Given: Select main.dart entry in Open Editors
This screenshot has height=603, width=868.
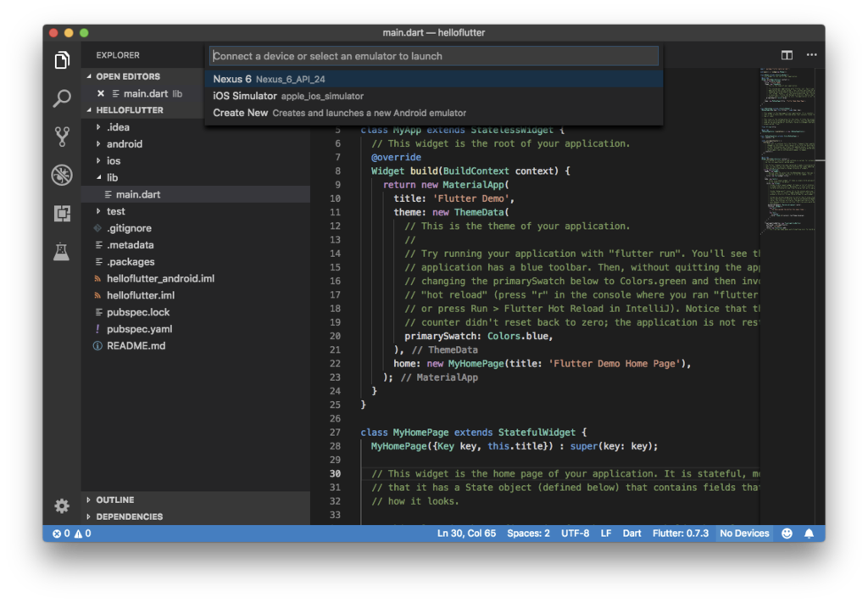Looking at the screenshot, I should (x=142, y=93).
